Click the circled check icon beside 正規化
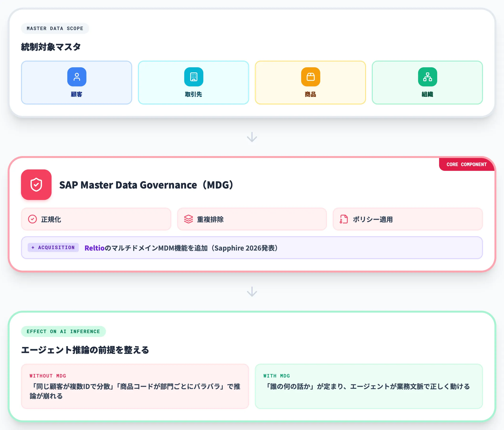The width and height of the screenshot is (504, 430). click(x=32, y=219)
